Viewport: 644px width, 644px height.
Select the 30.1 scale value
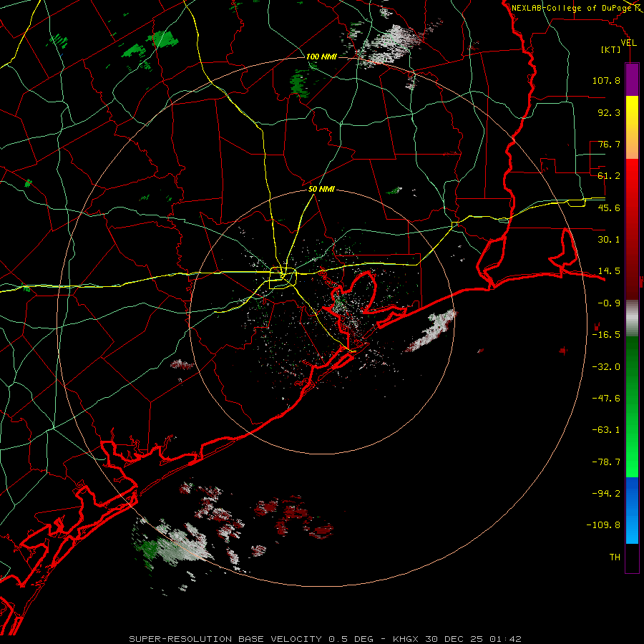(609, 240)
